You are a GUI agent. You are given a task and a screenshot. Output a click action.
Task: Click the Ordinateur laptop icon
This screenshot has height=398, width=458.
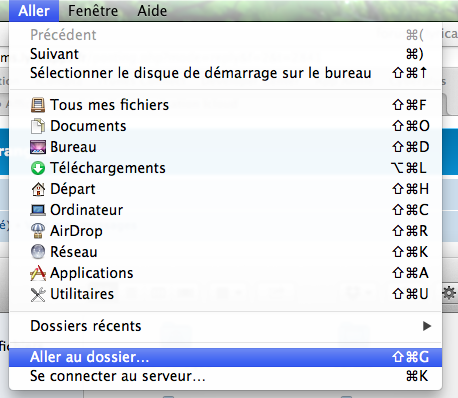(38, 210)
